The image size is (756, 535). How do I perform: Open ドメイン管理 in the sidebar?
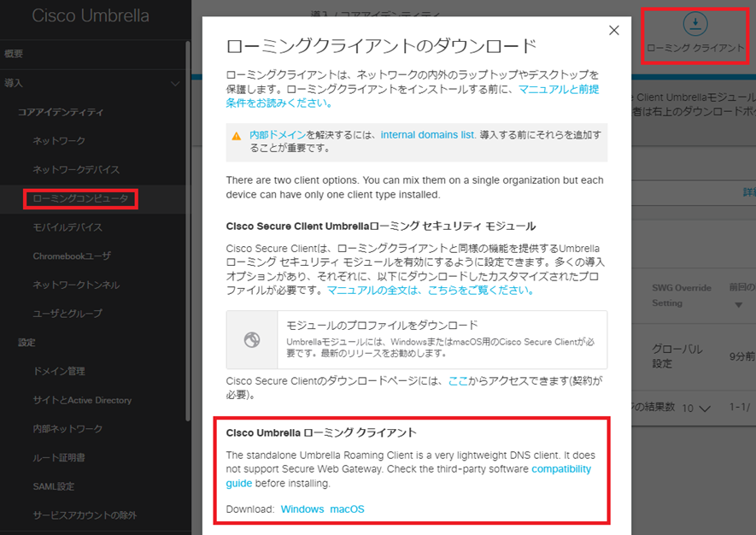tap(59, 371)
